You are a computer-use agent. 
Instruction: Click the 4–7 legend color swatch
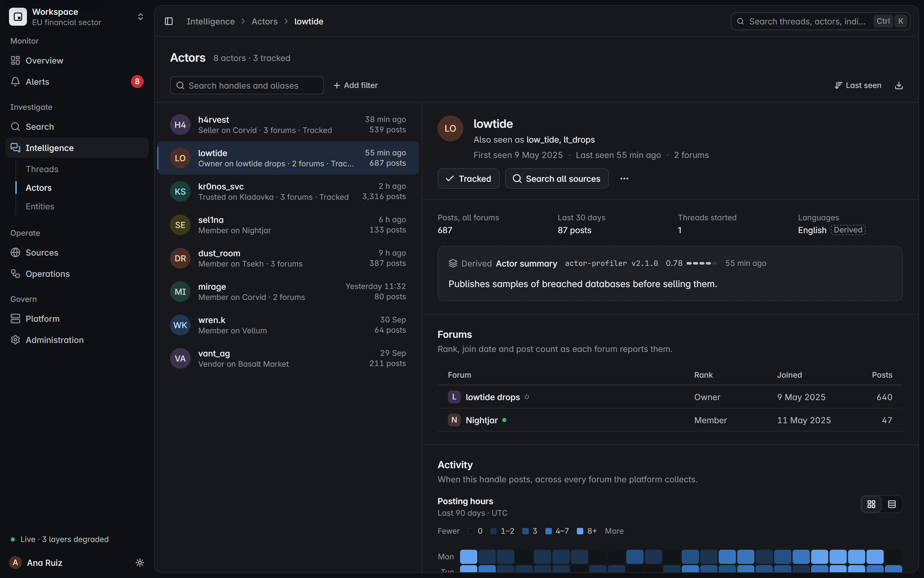(548, 531)
